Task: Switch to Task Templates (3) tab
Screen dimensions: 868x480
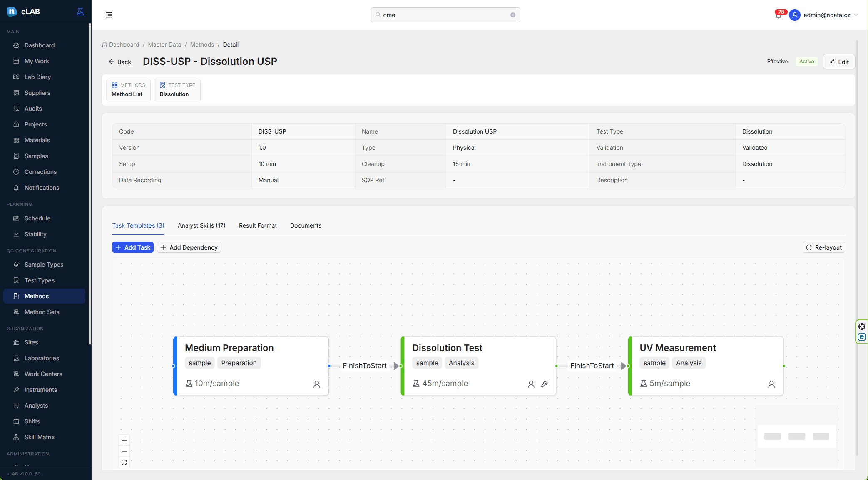Action: point(138,225)
